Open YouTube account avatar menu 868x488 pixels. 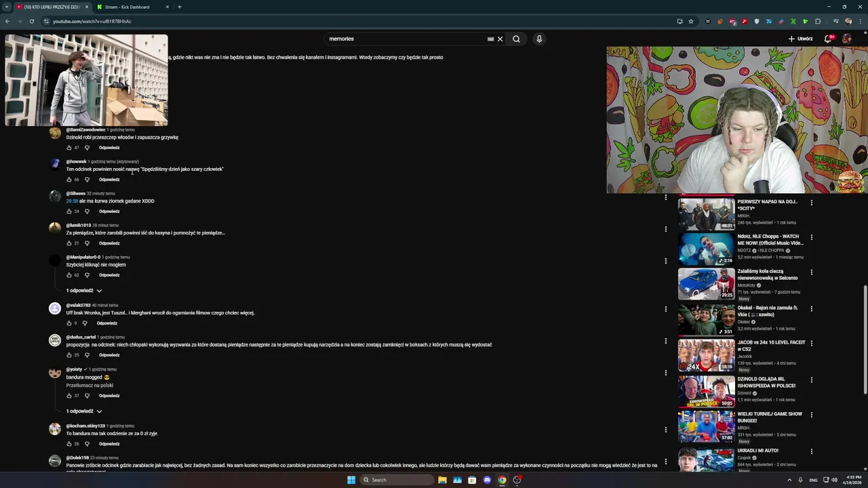[846, 39]
